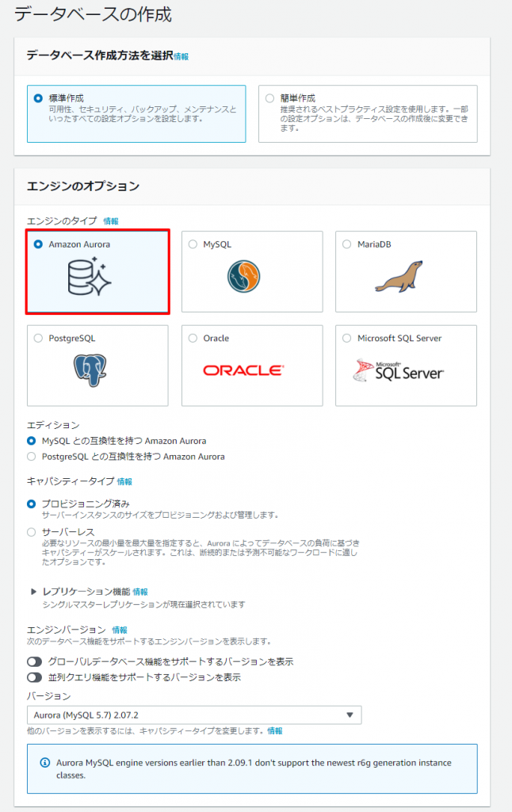Click the MariaDB seal logo
The image size is (512, 812).
pos(399,277)
